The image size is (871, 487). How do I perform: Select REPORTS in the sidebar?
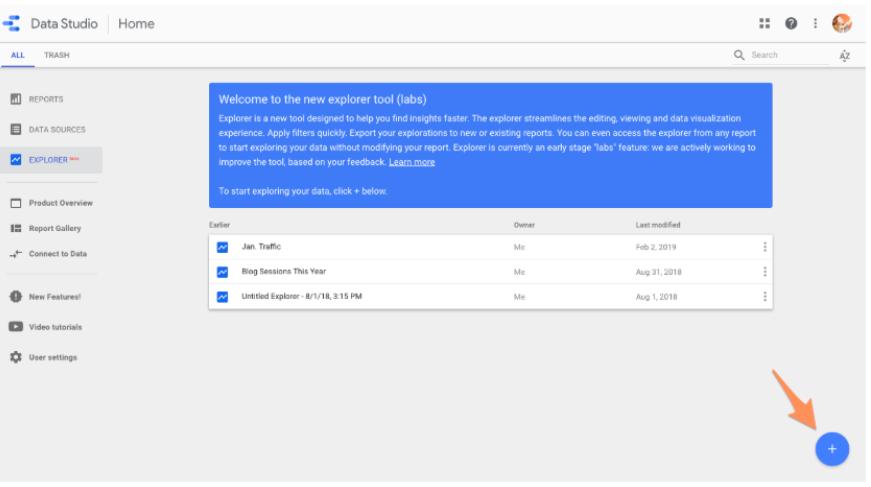point(46,99)
